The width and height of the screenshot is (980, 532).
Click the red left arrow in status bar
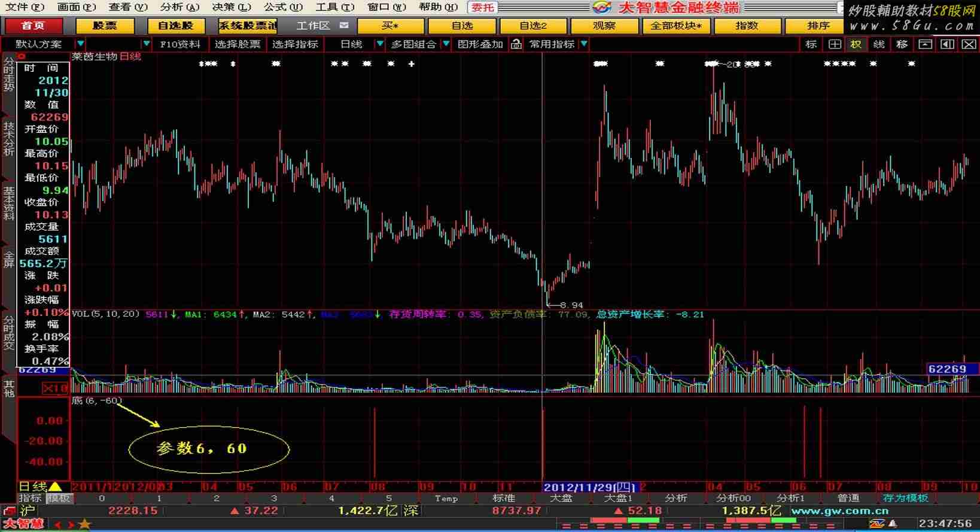[58, 525]
